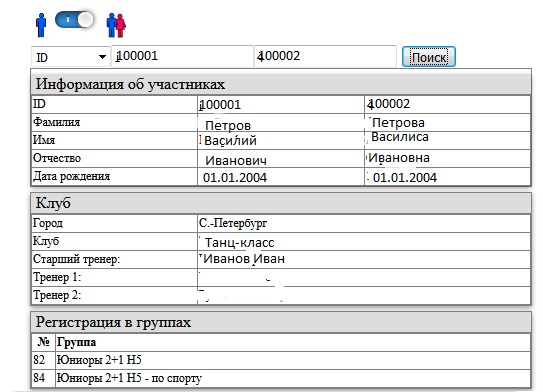Click the table ID value 100001

[x=220, y=105]
